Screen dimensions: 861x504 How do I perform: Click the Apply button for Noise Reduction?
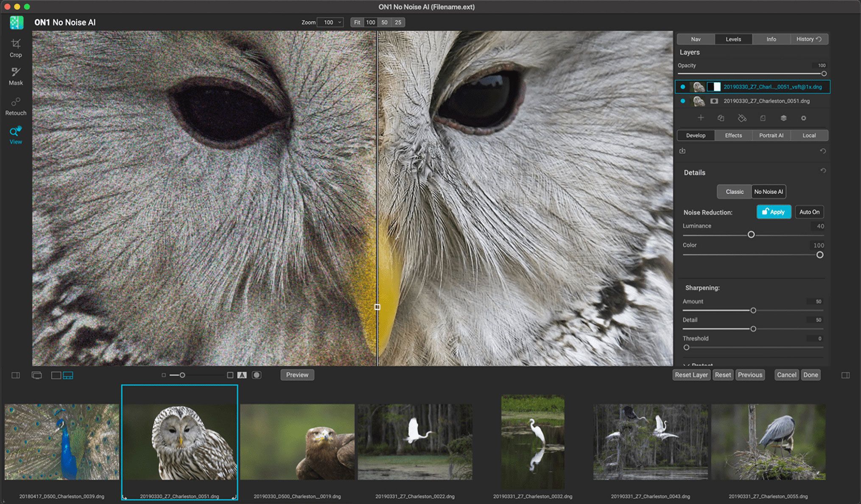[774, 212]
